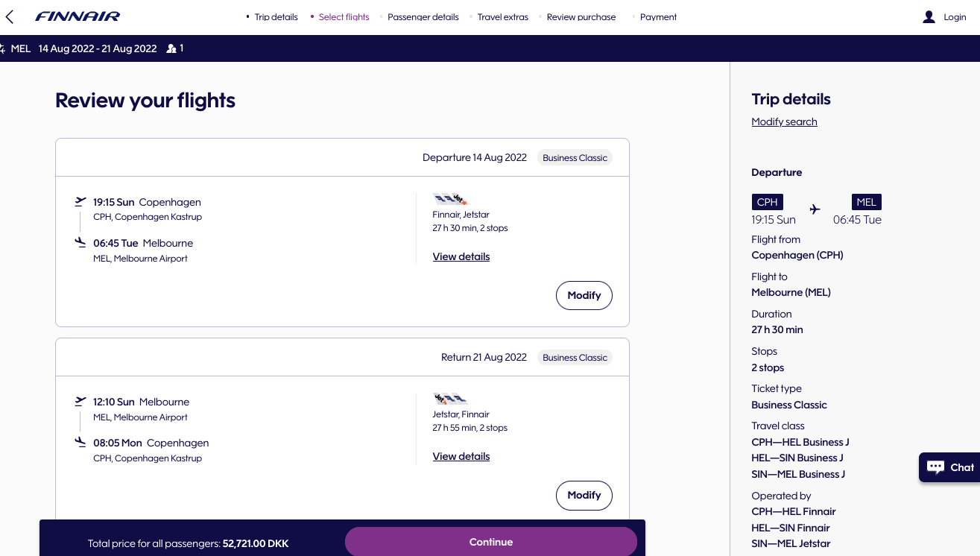Click the Business Classic badge on the departure flight
Screen dimensions: 980x556
pos(575,158)
